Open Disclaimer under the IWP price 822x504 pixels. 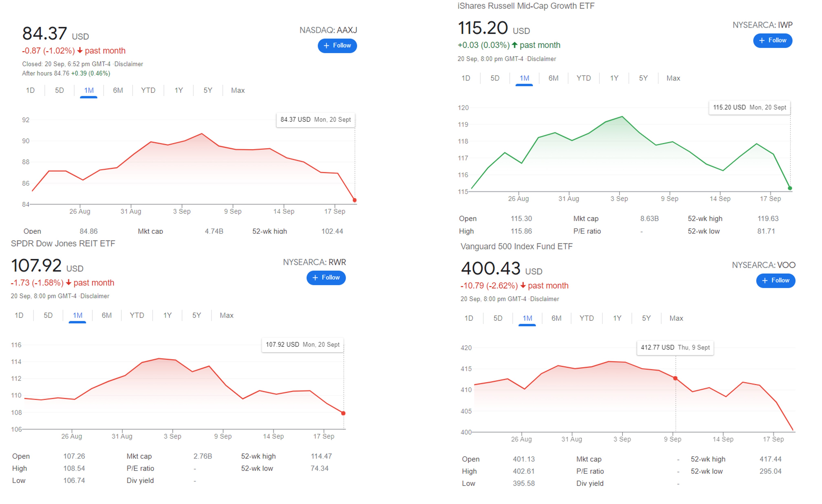[x=541, y=59]
